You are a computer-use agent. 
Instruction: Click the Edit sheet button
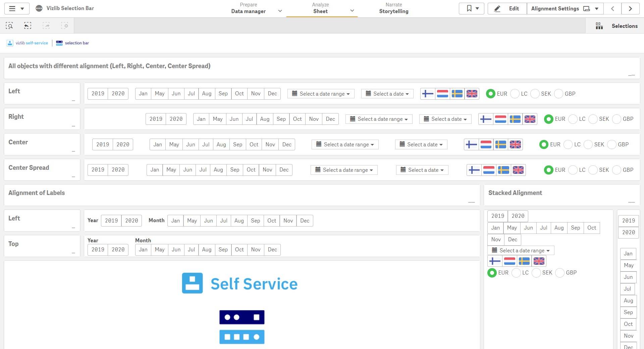pyautogui.click(x=507, y=8)
